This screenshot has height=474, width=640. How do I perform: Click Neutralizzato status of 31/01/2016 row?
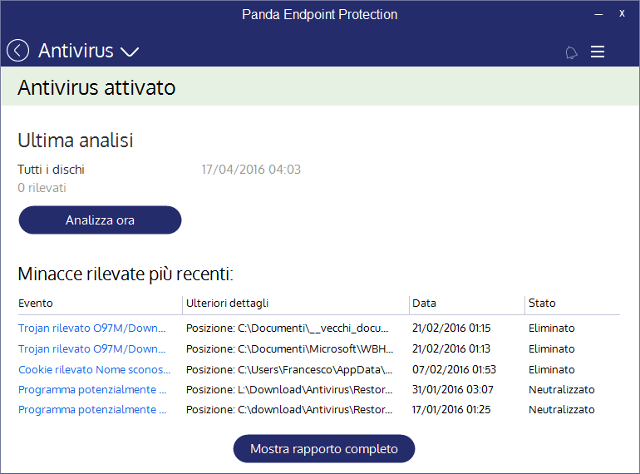561,389
